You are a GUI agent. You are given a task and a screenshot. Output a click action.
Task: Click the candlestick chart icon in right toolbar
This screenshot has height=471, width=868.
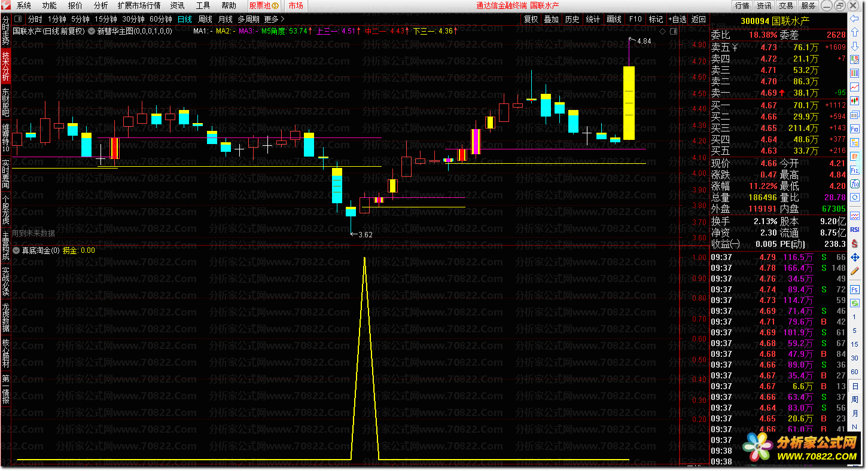(855, 100)
